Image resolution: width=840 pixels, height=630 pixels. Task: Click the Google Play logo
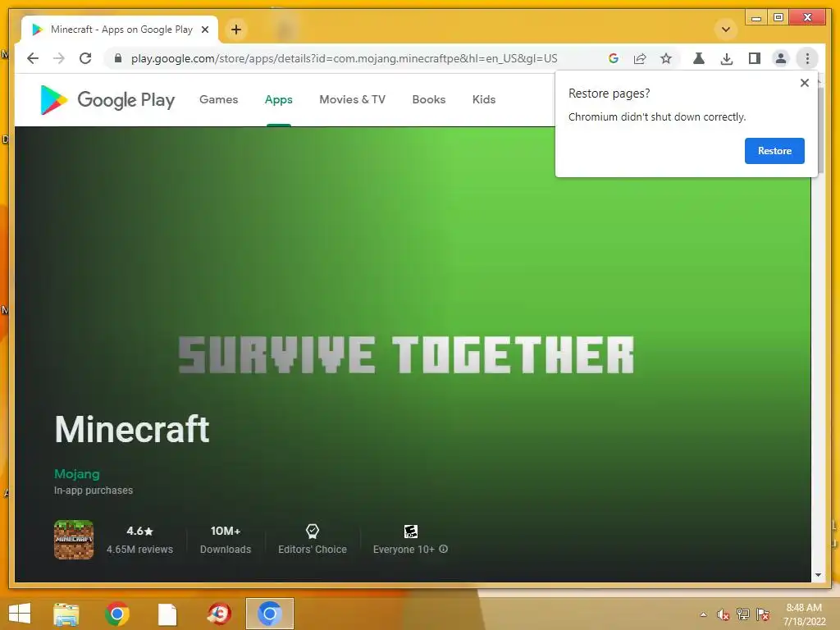pyautogui.click(x=107, y=99)
